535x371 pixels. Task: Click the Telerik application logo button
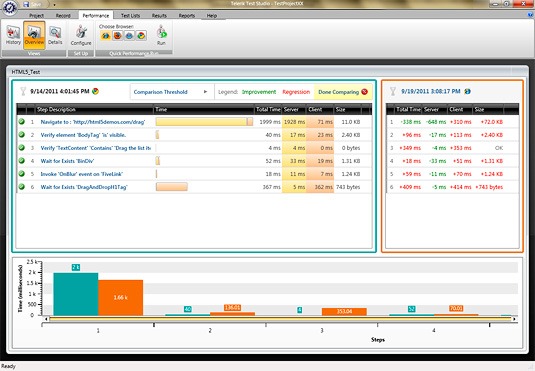point(9,8)
